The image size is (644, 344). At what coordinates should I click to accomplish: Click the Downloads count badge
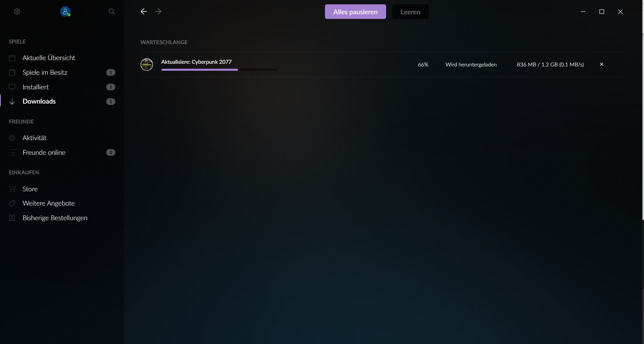pos(111,102)
